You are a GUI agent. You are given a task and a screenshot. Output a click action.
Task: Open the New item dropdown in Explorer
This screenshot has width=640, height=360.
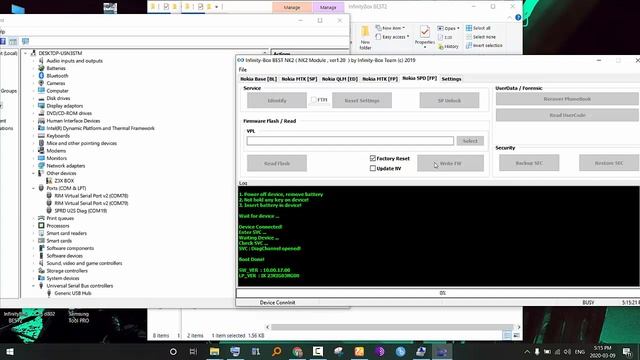(390, 28)
